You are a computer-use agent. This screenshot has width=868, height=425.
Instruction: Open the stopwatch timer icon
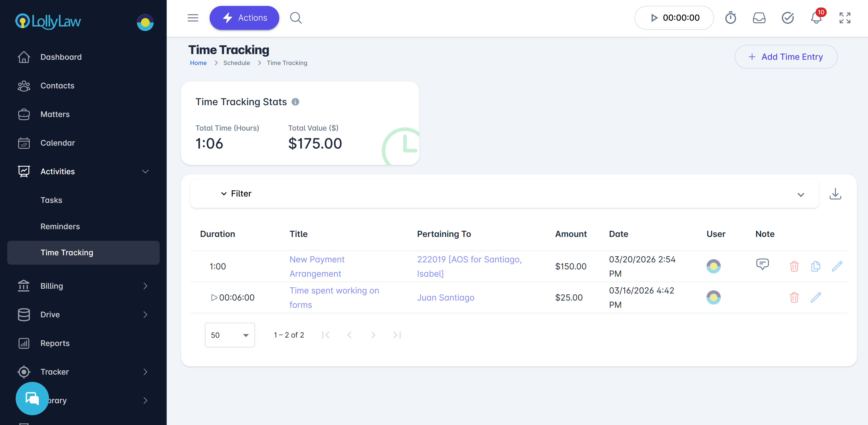tap(730, 18)
